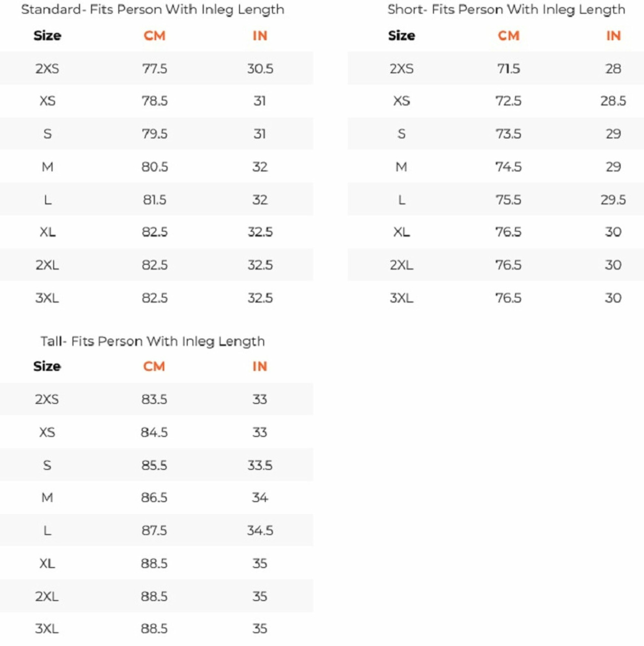Click the Tall table's Size column header
Screen dimensions: 644x646
point(47,366)
